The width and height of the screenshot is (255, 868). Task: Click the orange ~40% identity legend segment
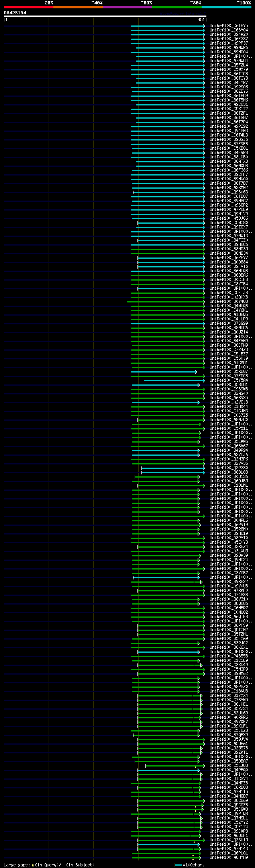point(78,7)
